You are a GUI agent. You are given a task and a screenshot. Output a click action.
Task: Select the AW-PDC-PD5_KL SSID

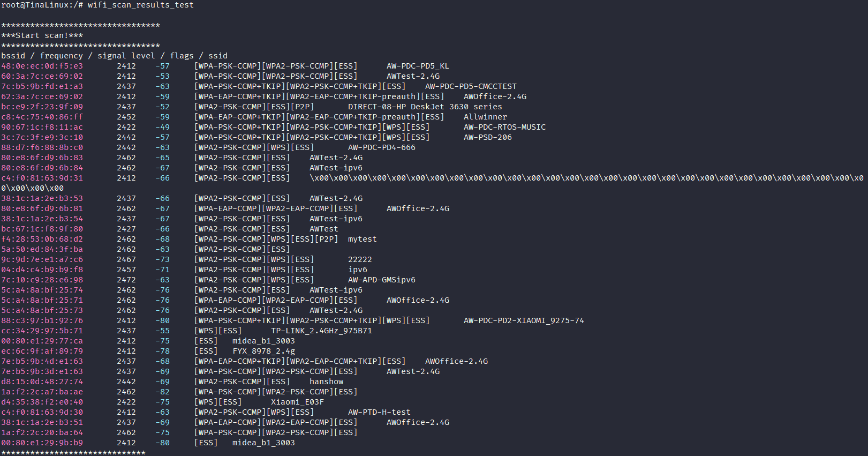tap(418, 66)
